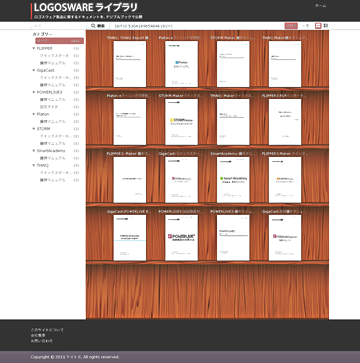Select the FLIPPER category label
This screenshot has height=363, width=360.
[44, 48]
